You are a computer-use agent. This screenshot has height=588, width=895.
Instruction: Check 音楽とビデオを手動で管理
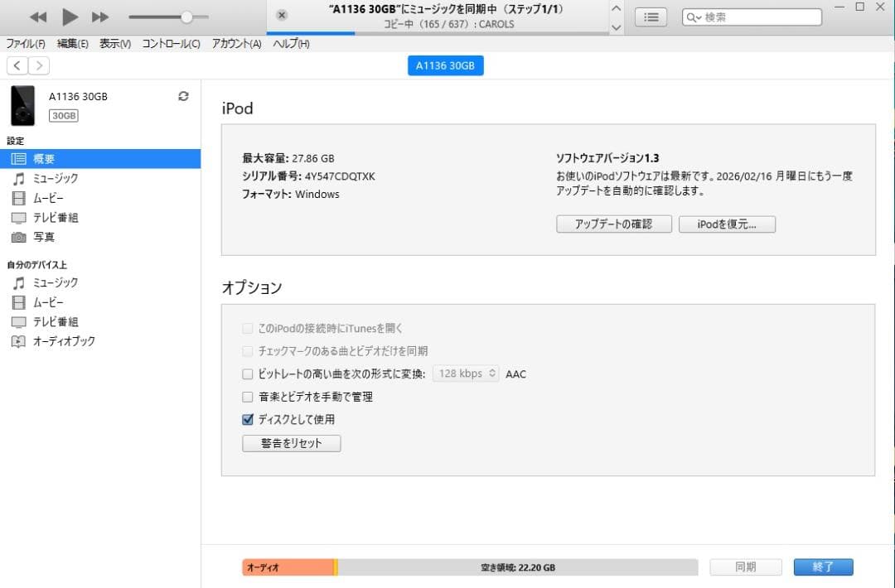(x=247, y=397)
